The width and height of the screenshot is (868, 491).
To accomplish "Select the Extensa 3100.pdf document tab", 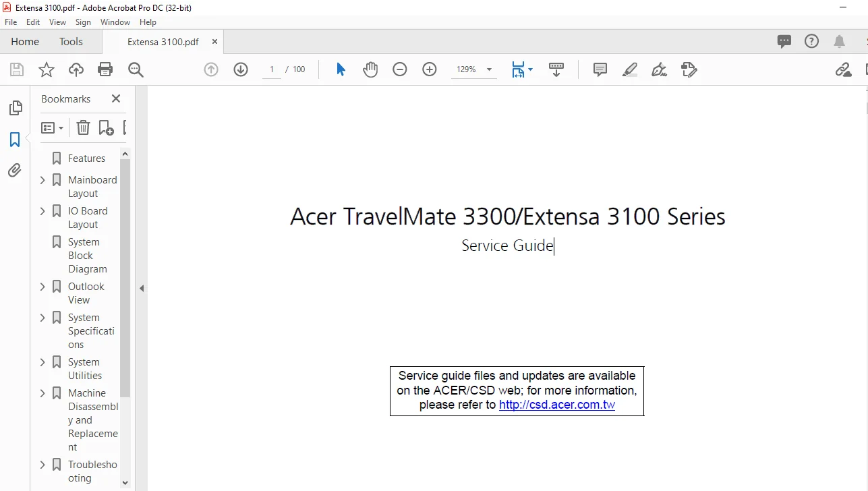I will (x=163, y=41).
